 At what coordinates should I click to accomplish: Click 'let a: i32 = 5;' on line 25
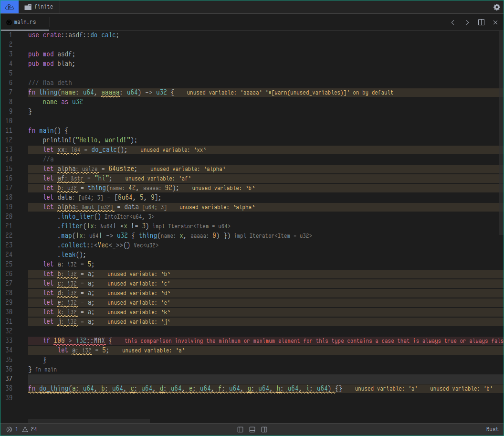pos(69,264)
